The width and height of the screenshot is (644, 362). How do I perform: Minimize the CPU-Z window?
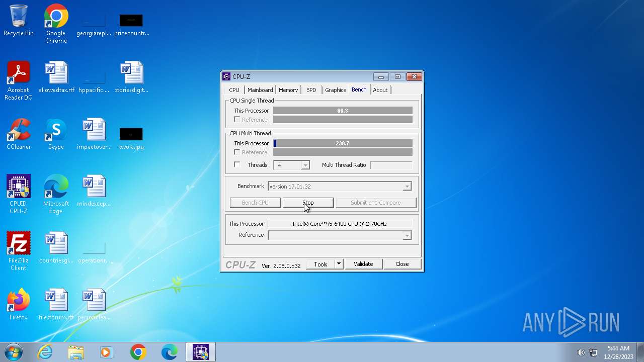pyautogui.click(x=381, y=76)
